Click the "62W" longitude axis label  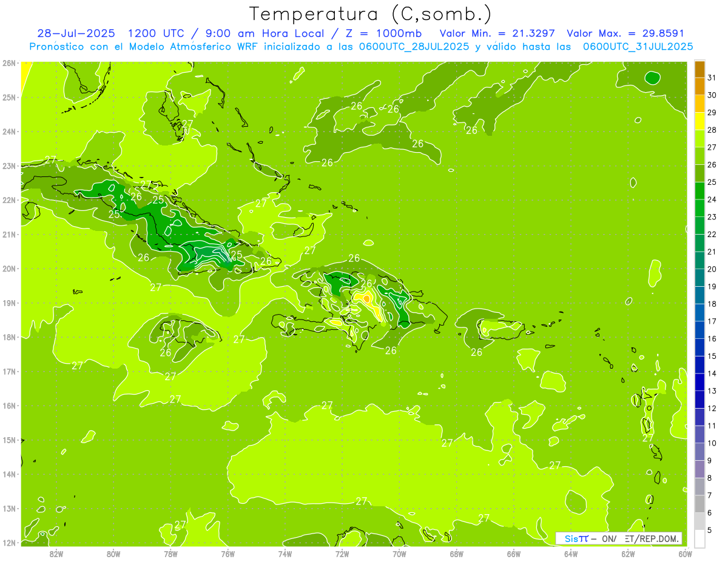628,554
